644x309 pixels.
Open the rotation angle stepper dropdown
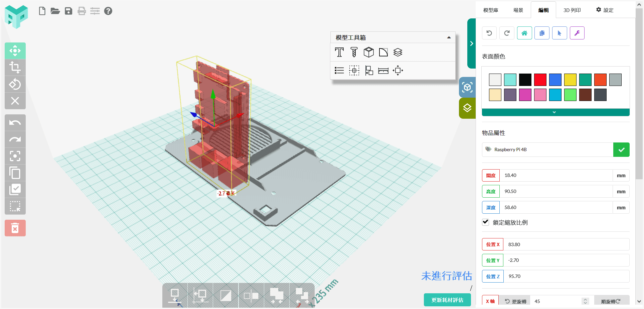coord(585,300)
